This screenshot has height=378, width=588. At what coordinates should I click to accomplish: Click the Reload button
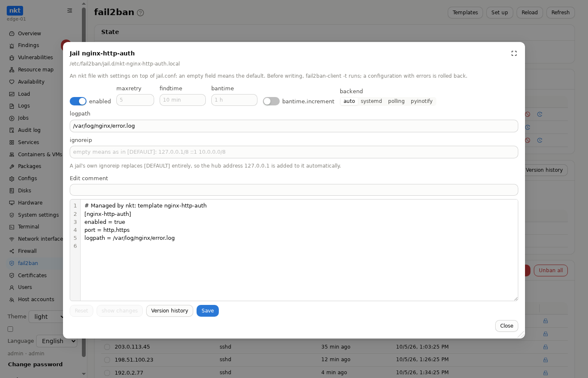[530, 13]
